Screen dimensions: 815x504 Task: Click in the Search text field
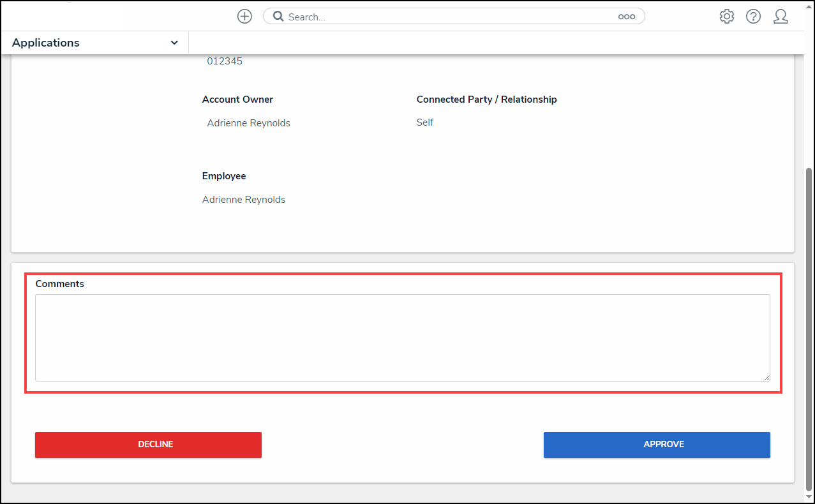click(x=447, y=17)
